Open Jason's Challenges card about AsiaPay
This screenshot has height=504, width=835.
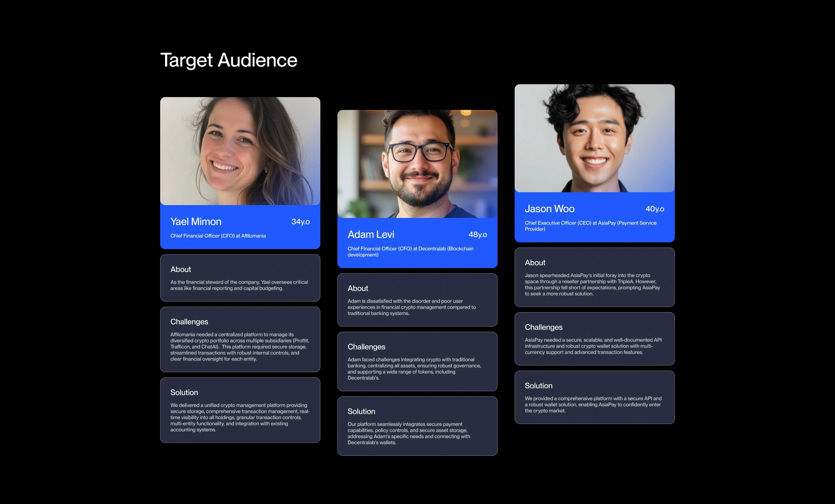594,339
